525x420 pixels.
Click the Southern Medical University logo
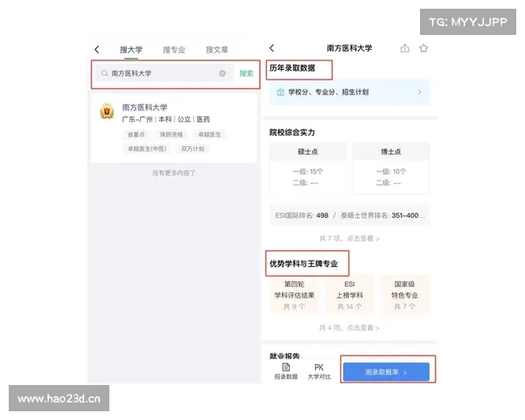click(x=108, y=112)
